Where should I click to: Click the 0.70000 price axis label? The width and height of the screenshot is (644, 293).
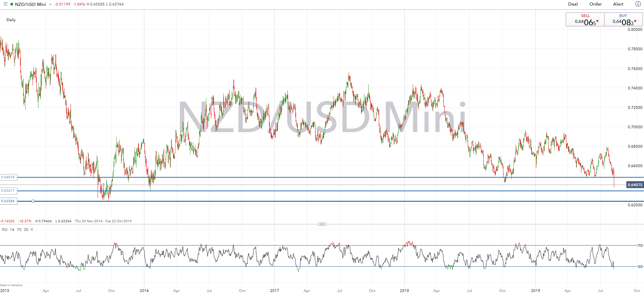635,127
